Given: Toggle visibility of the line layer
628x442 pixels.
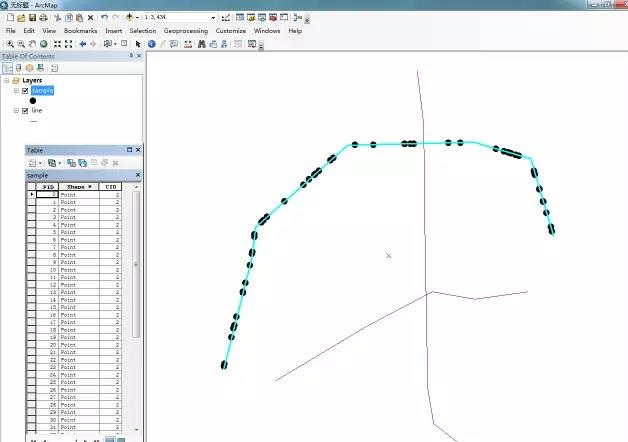Looking at the screenshot, I should (x=25, y=110).
